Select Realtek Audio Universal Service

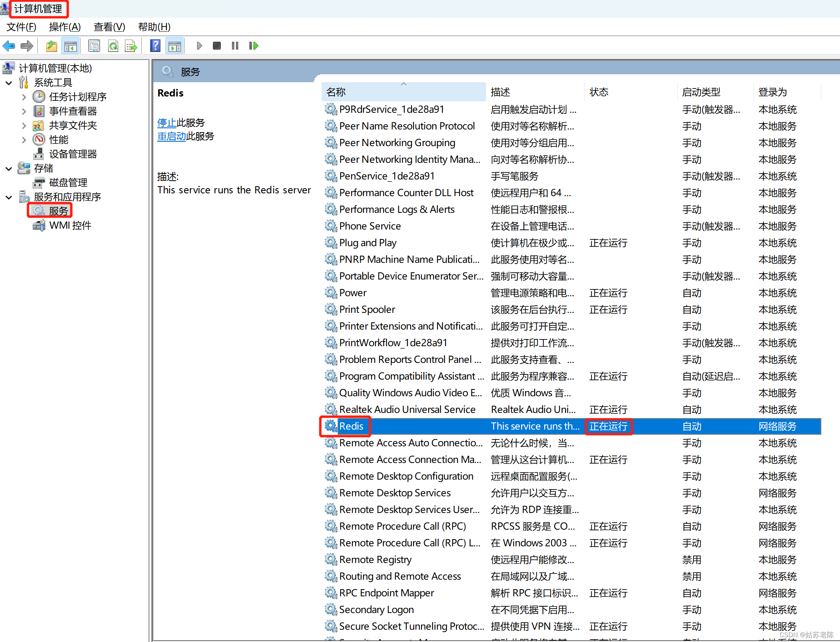click(x=571, y=410)
